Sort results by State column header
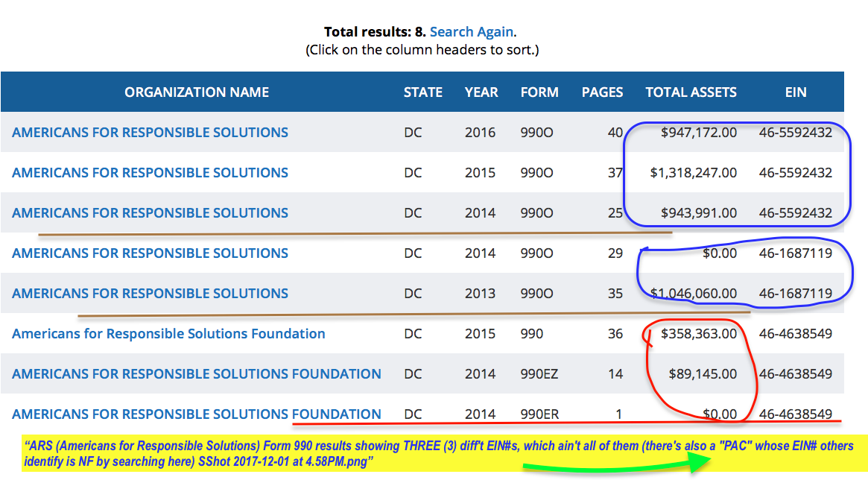The image size is (868, 480). point(422,92)
